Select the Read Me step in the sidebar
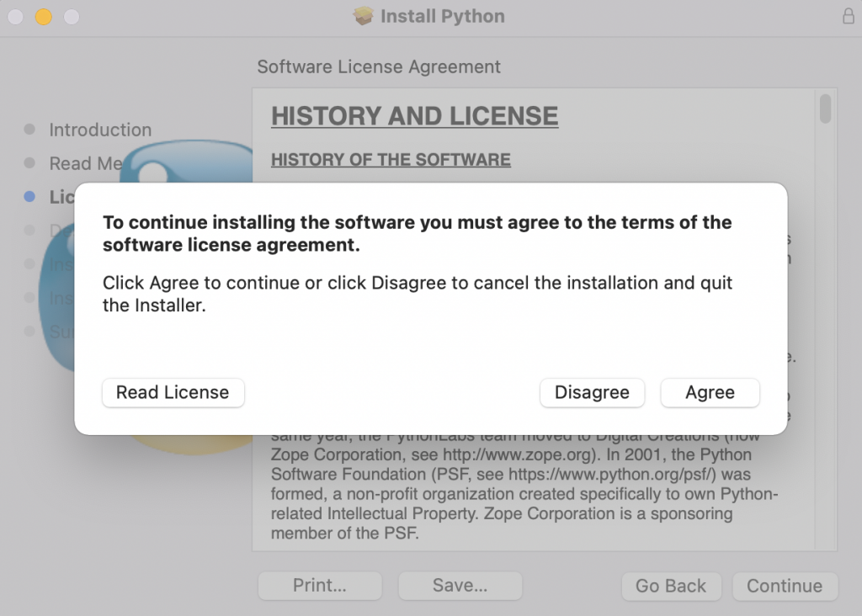862x616 pixels. click(x=86, y=163)
